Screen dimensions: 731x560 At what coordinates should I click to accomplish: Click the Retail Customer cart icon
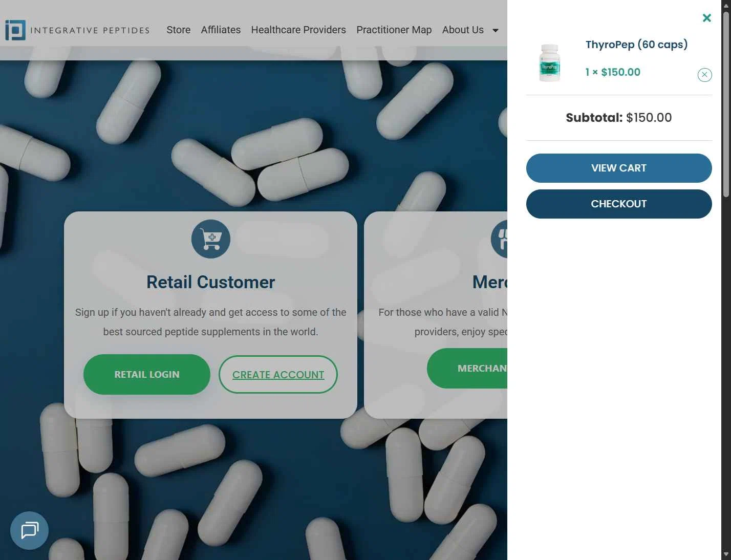211,239
